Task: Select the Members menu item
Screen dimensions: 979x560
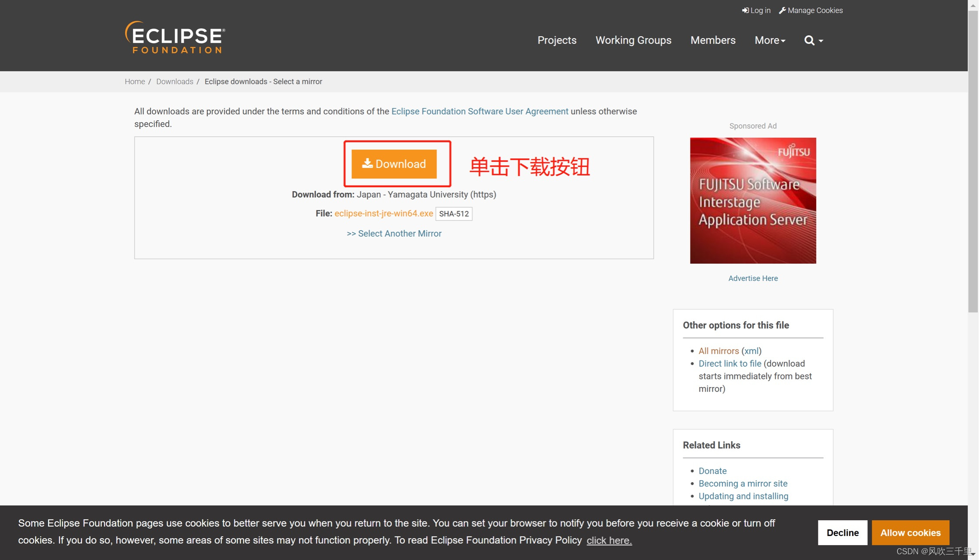Action: click(x=712, y=40)
